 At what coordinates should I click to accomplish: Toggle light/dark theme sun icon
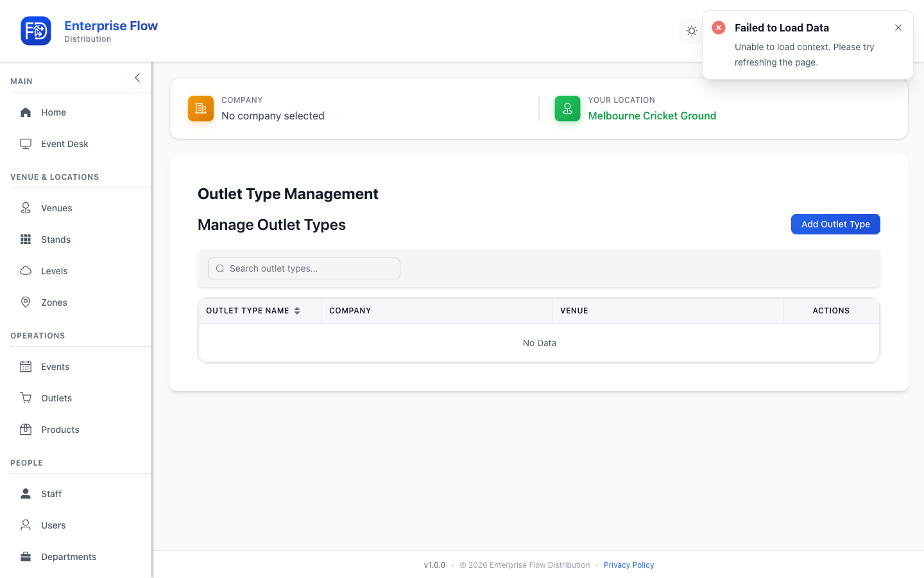691,31
